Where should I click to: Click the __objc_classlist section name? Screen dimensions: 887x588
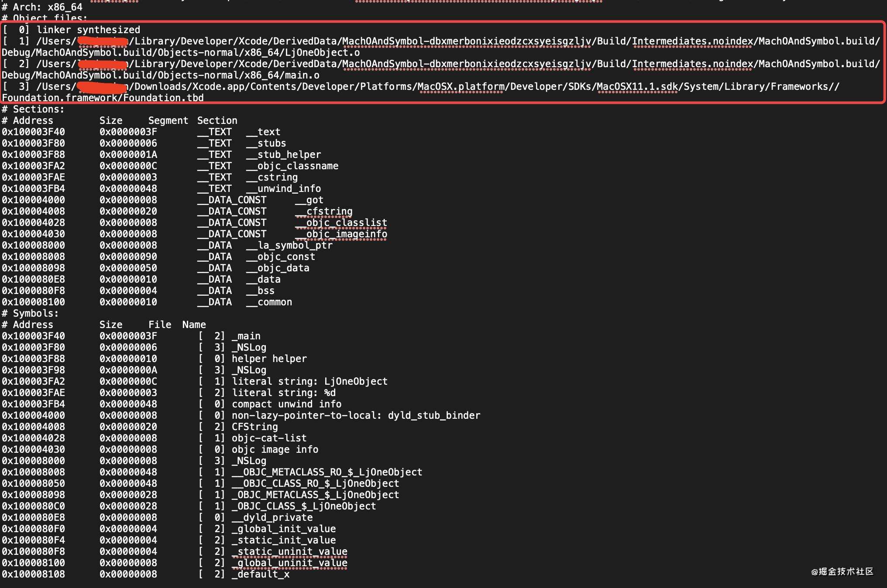[341, 222]
